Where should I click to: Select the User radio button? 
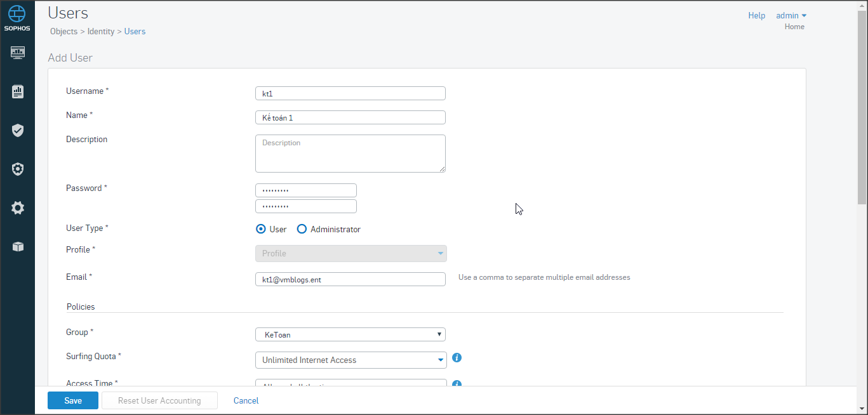261,229
